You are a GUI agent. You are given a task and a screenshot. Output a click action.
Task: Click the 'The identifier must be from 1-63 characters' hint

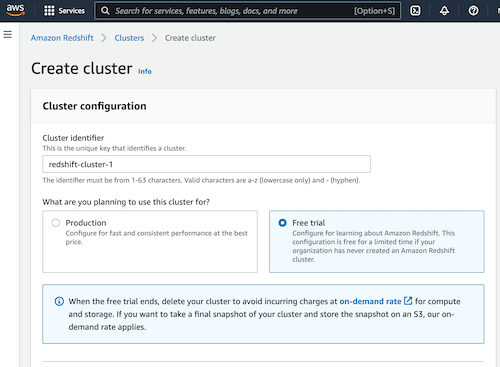coord(201,180)
